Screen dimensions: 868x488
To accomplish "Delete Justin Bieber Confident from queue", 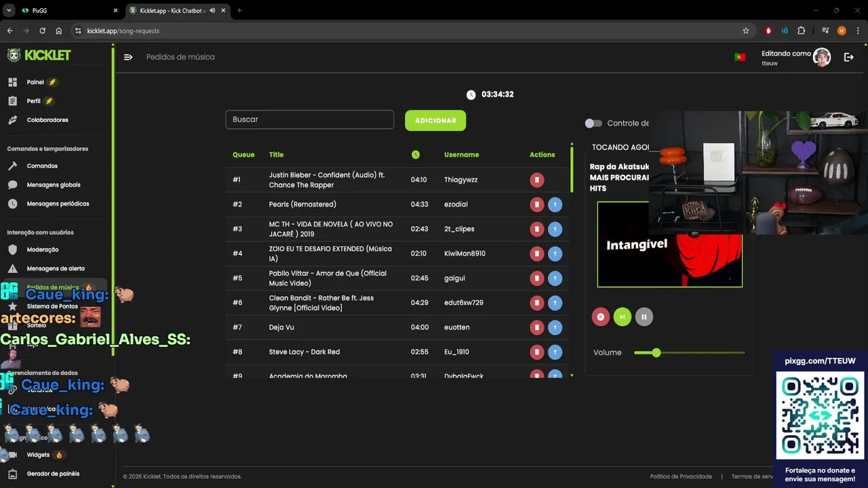I will point(536,180).
